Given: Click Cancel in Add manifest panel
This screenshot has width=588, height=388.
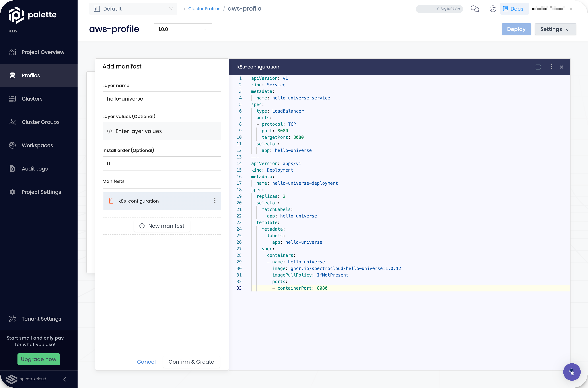Looking at the screenshot, I should (146, 362).
